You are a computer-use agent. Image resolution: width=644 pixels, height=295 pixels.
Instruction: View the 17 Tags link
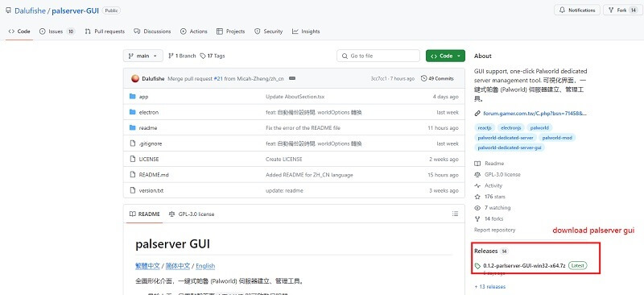click(213, 56)
